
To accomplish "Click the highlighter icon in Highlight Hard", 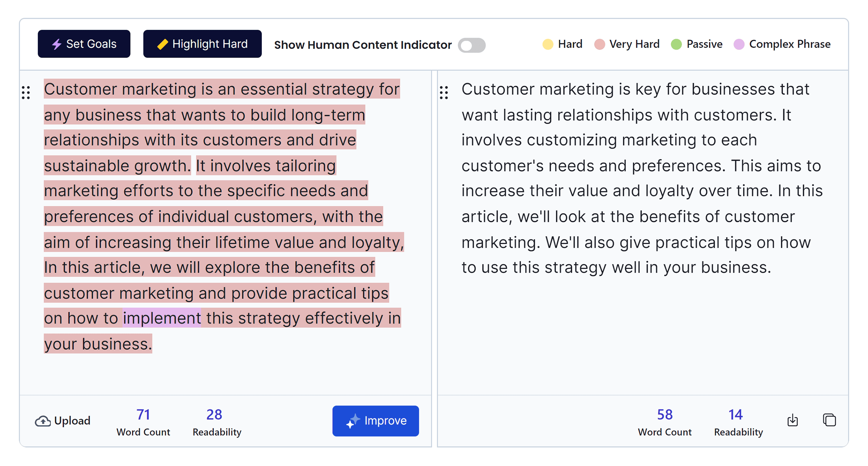I will (x=163, y=44).
